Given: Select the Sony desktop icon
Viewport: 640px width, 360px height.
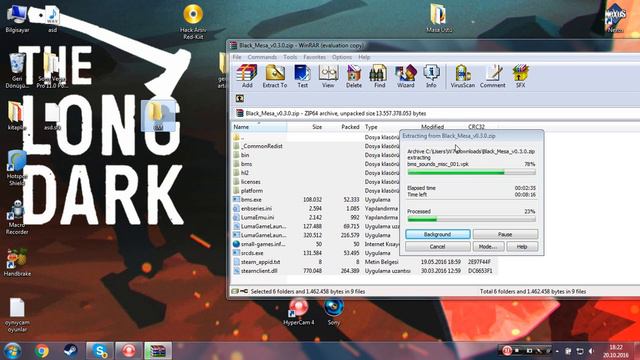Looking at the screenshot, I should tap(333, 312).
